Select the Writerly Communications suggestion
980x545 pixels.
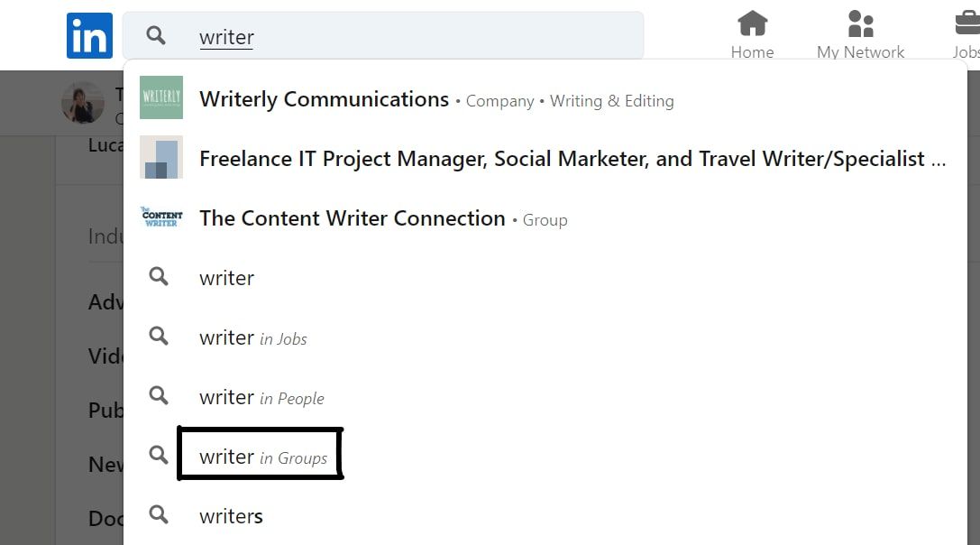click(x=545, y=98)
